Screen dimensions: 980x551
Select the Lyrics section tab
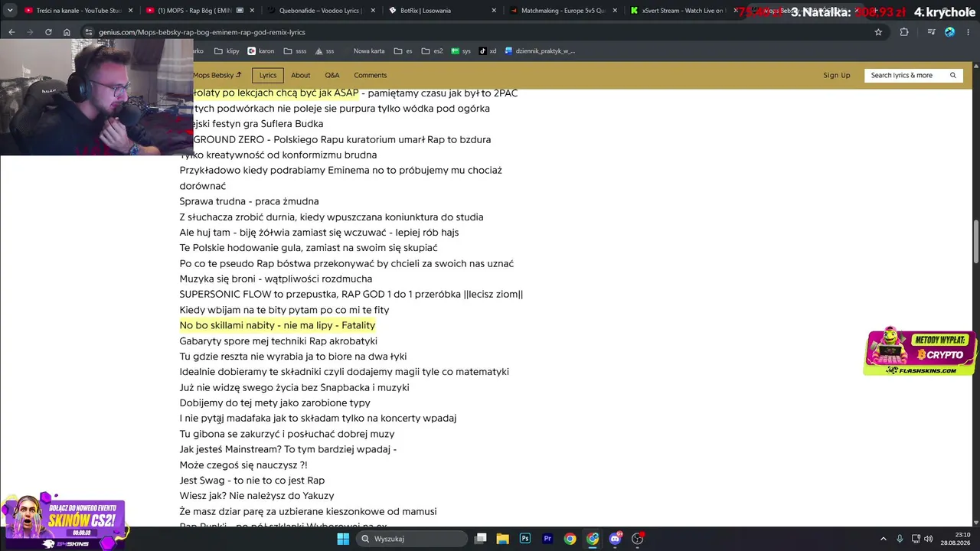point(268,75)
